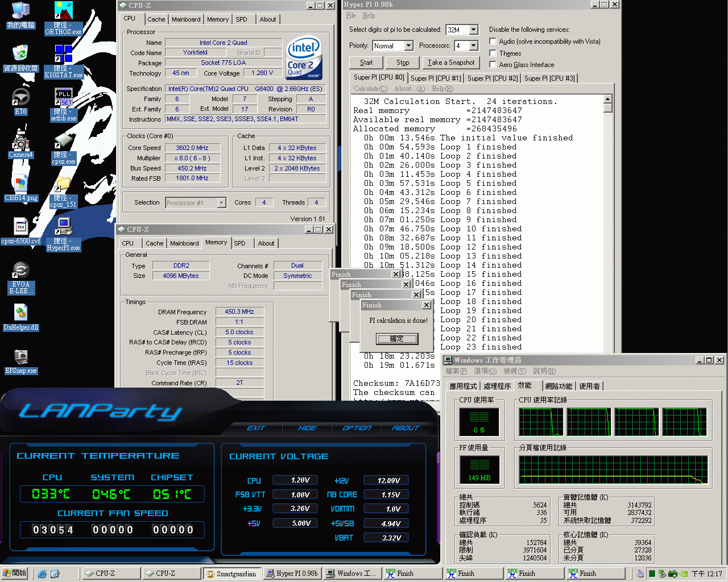
Task: Open the EPSnap.exe desktop icon
Action: pos(20,361)
